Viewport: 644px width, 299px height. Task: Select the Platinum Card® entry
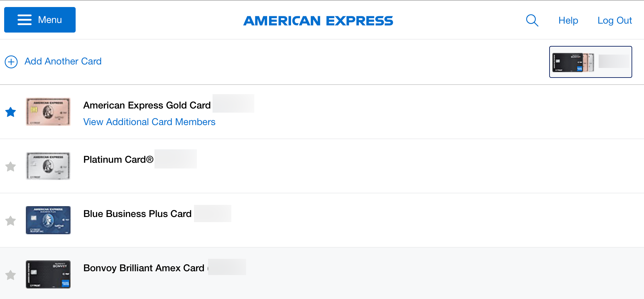pos(118,159)
